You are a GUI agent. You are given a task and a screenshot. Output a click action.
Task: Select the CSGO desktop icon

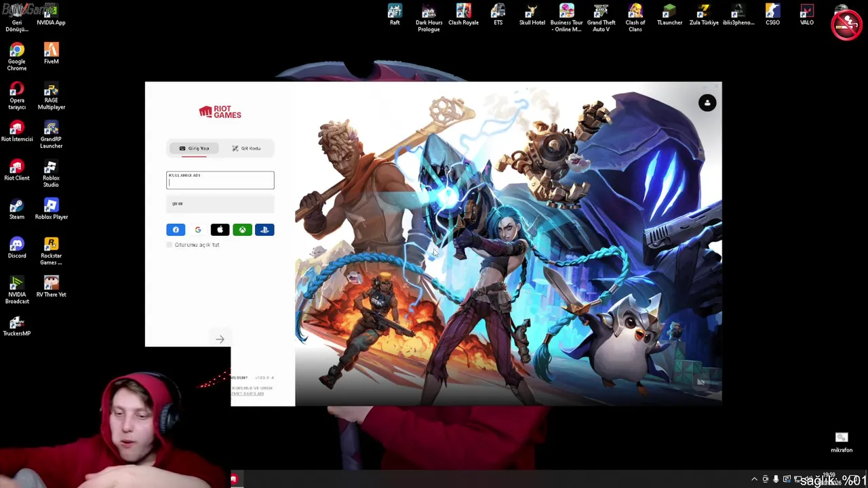tap(772, 15)
